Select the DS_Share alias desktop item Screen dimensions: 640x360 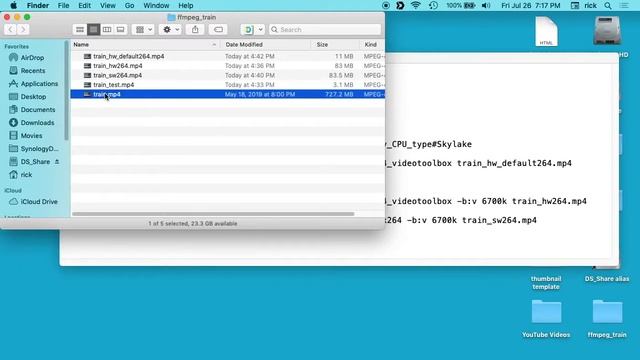[x=607, y=279]
